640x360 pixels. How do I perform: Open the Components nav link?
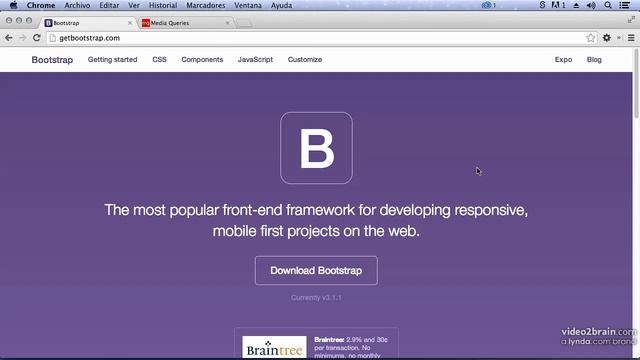(x=202, y=60)
